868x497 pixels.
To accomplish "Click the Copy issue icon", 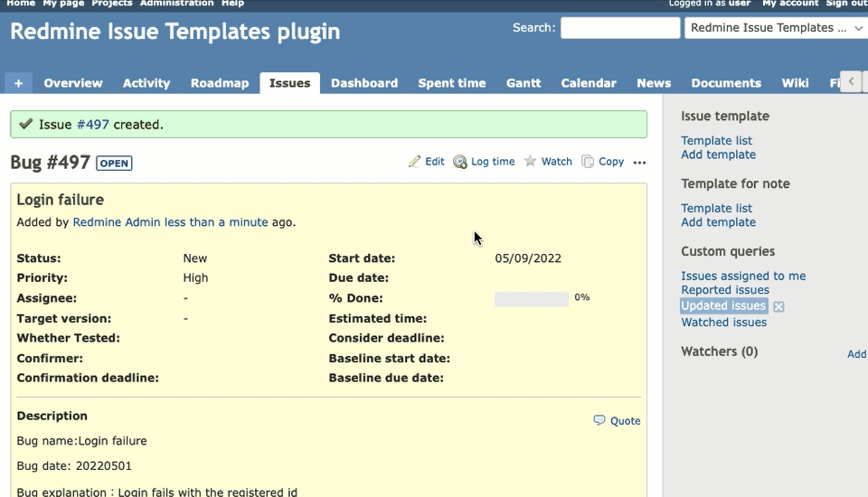I will (588, 162).
